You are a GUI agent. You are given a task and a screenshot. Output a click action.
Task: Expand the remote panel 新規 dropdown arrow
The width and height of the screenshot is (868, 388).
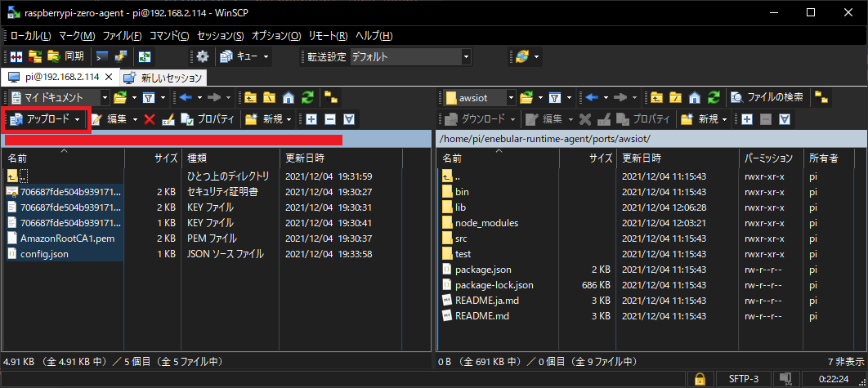[x=725, y=119]
